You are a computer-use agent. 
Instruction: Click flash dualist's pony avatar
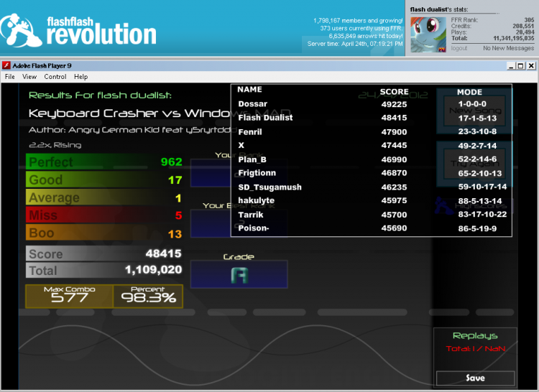tap(428, 35)
